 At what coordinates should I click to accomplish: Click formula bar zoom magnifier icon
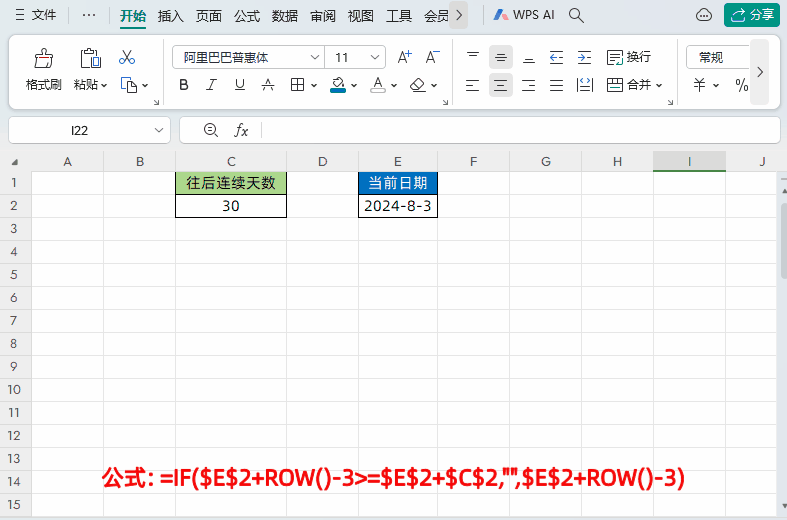click(210, 131)
